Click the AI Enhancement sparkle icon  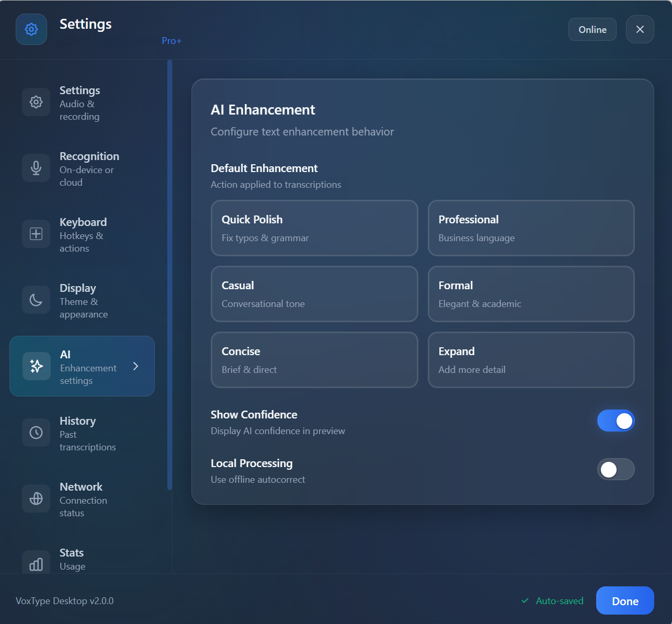point(36,366)
